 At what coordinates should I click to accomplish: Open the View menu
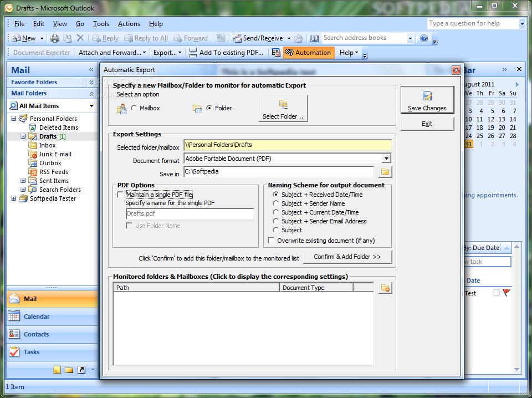(x=60, y=24)
